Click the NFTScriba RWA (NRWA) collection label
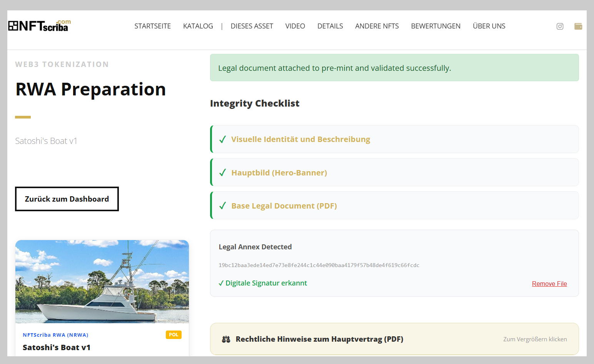The height and width of the screenshot is (364, 594). 55,335
